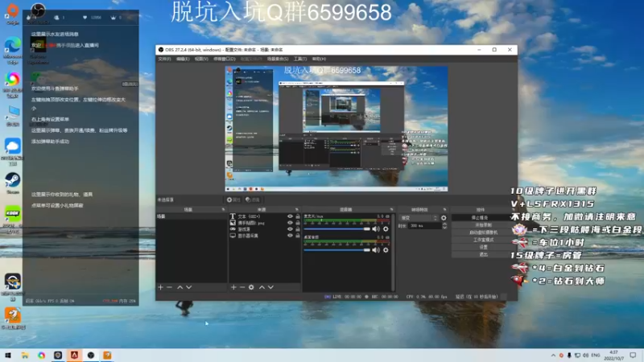Open the microphone audio settings gear
This screenshot has width=644, height=362.
click(386, 229)
